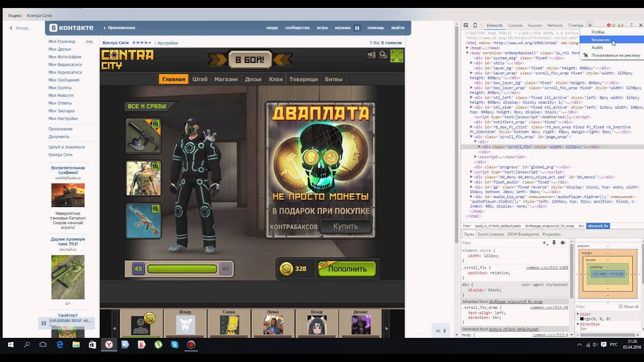Select Влад friend avatar with VK dog

point(185,324)
